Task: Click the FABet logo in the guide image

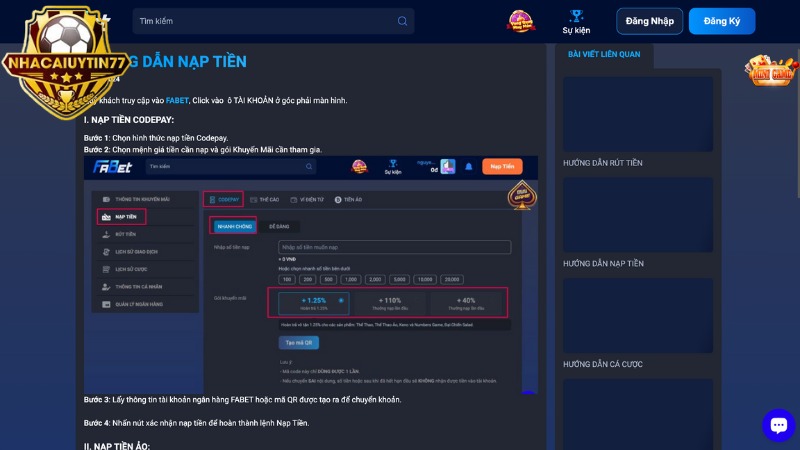Action: pyautogui.click(x=112, y=166)
